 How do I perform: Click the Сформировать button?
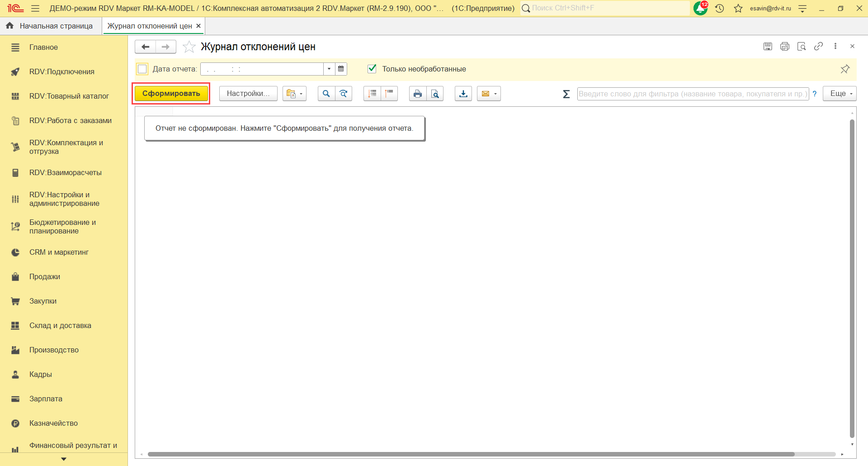pos(171,94)
